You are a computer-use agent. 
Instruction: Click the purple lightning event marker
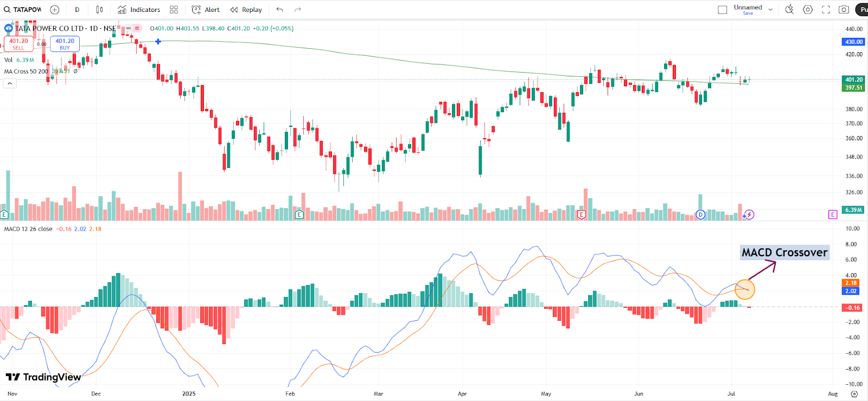[x=749, y=215]
